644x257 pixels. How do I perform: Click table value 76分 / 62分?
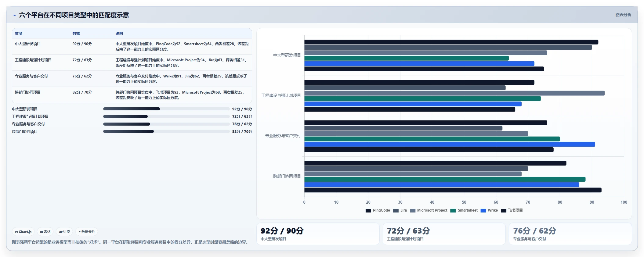tap(82, 76)
